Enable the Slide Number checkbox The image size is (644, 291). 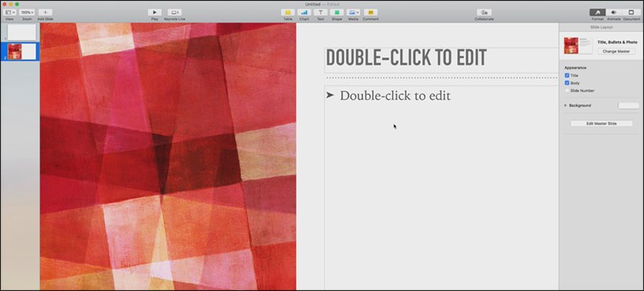pos(567,90)
